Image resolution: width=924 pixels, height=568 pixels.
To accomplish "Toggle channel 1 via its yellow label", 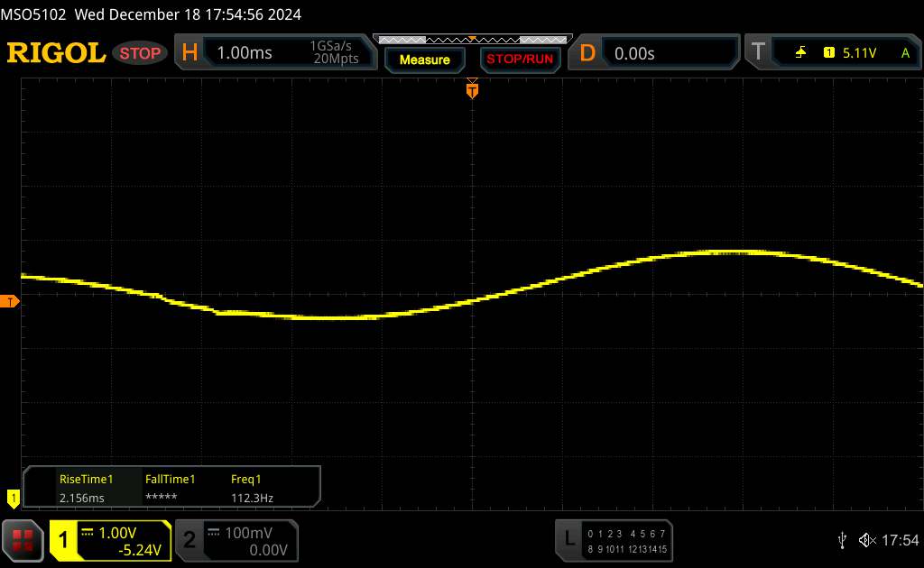I will pyautogui.click(x=63, y=540).
